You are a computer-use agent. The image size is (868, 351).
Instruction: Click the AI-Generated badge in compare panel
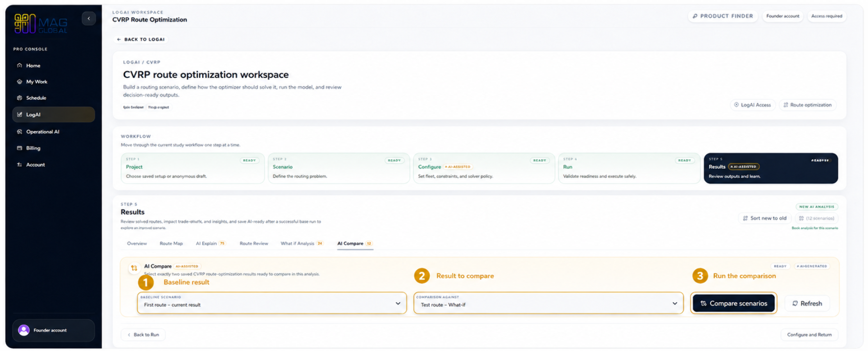[x=811, y=266]
